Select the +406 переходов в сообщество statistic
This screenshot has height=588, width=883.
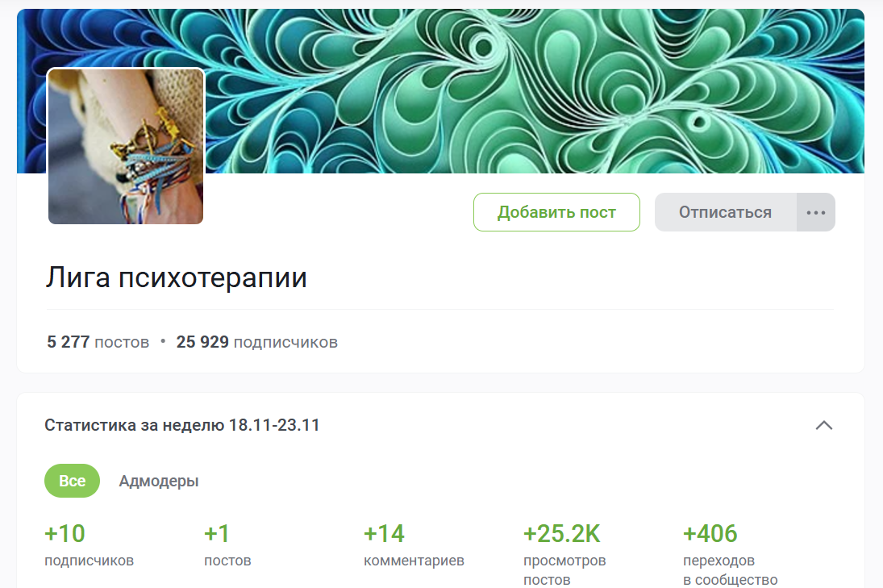pos(731,555)
